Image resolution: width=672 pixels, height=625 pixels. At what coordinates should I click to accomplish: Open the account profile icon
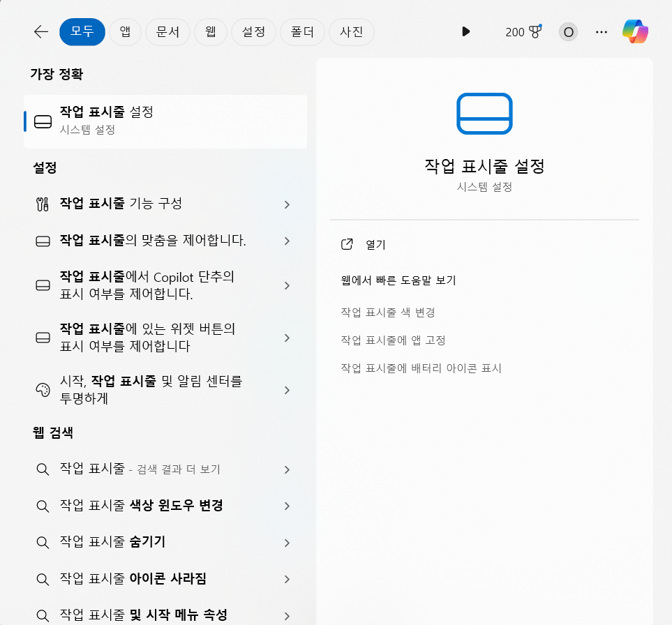coord(567,31)
